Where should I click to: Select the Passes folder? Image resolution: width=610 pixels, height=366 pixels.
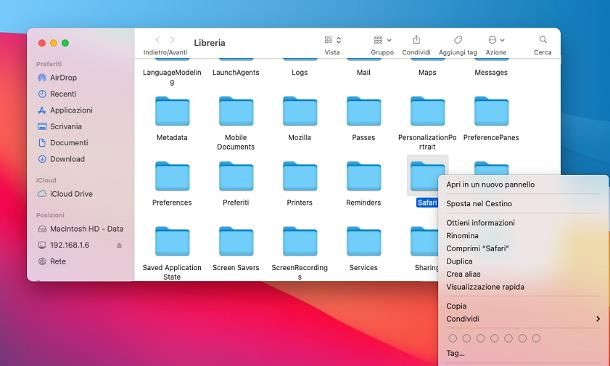(x=363, y=111)
